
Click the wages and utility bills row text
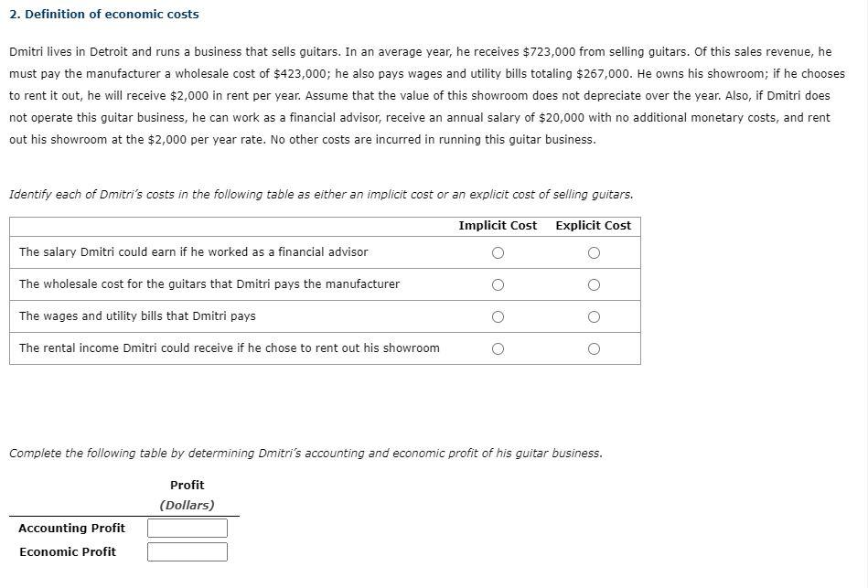[x=137, y=316]
